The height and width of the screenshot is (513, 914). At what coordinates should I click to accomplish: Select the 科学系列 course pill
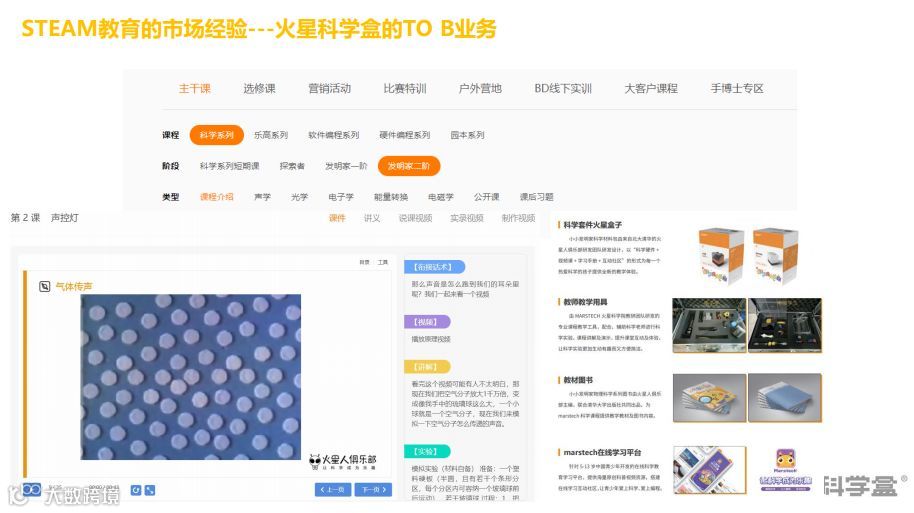216,135
